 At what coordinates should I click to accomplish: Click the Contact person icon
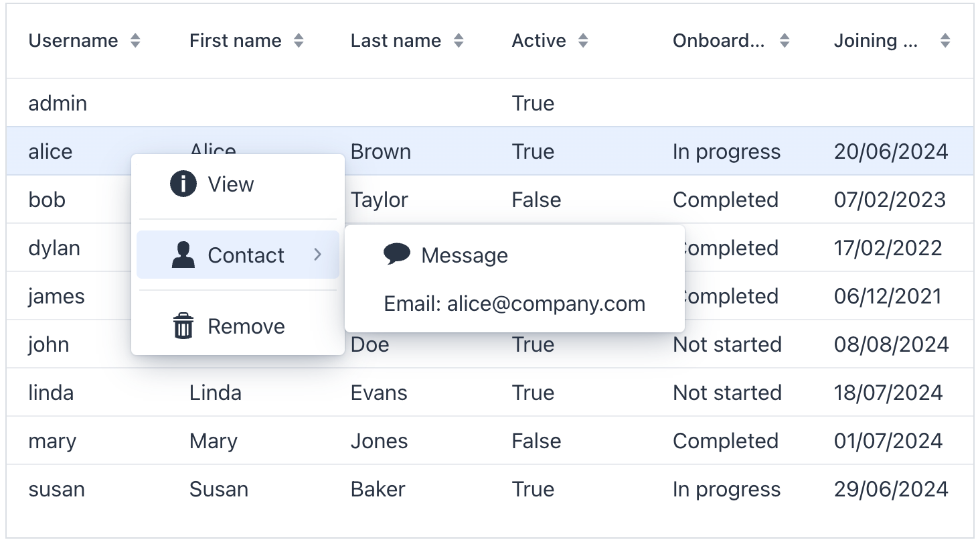tap(183, 255)
